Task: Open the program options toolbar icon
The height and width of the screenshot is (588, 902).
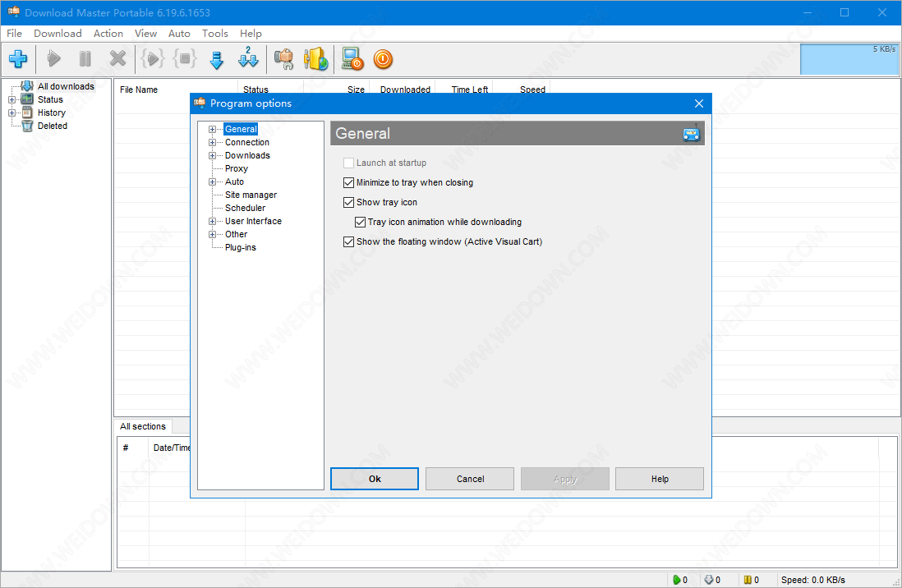Action: 283,58
